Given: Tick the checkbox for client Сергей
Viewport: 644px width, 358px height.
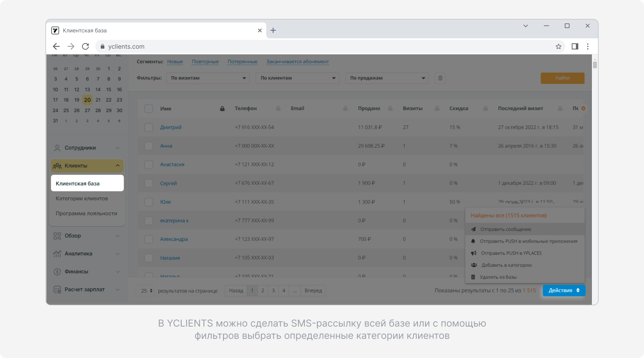Looking at the screenshot, I should (x=149, y=183).
